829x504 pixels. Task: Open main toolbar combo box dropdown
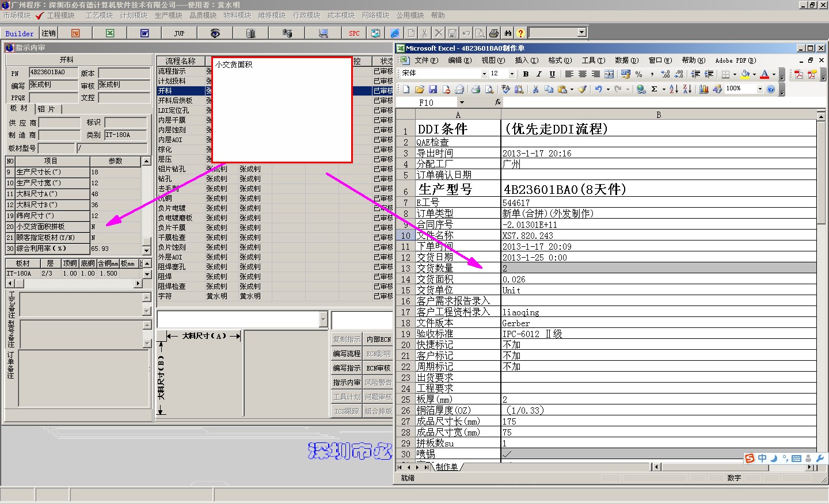(582, 33)
